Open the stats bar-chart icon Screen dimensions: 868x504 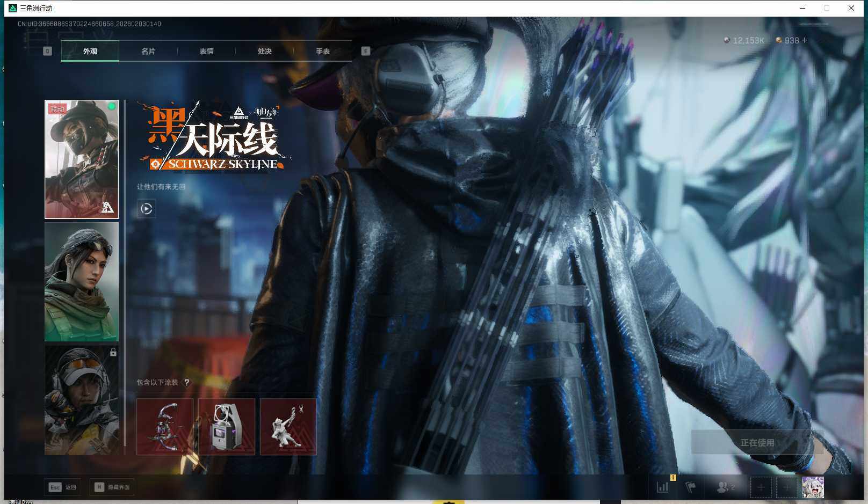(663, 487)
